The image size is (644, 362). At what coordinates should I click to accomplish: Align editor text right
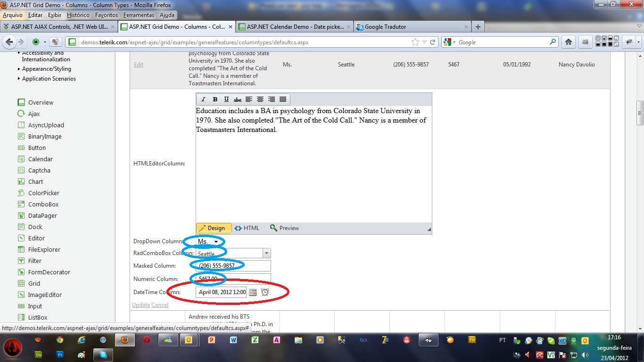click(272, 99)
